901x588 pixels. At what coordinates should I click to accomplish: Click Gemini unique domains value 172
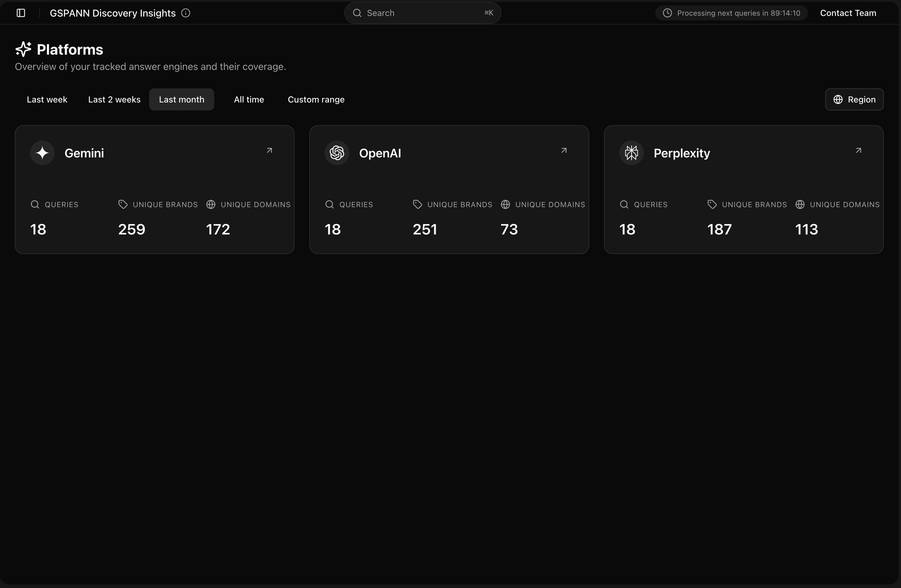(218, 230)
